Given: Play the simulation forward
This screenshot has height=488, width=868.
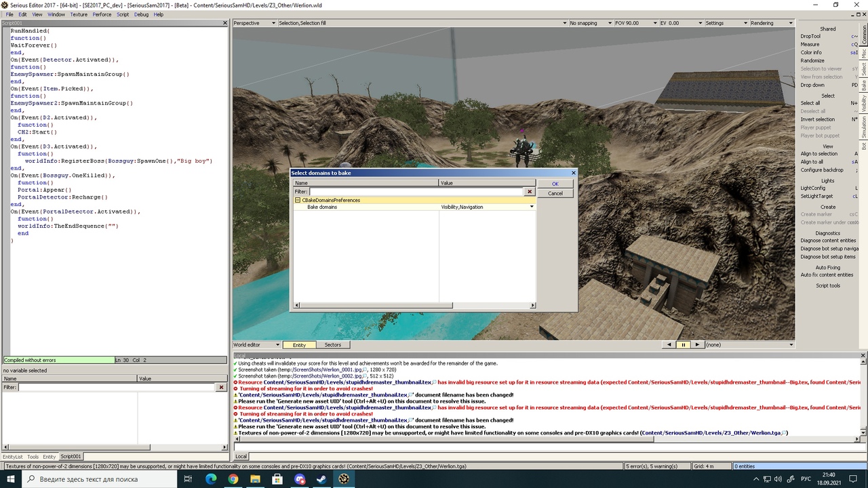Looking at the screenshot, I should (x=696, y=345).
